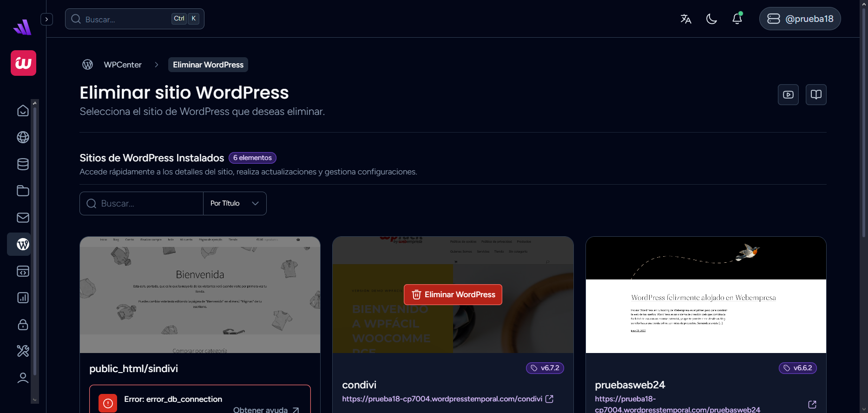Expand the Por Título sort dropdown
Viewport: 868px width, 413px height.
[235, 203]
